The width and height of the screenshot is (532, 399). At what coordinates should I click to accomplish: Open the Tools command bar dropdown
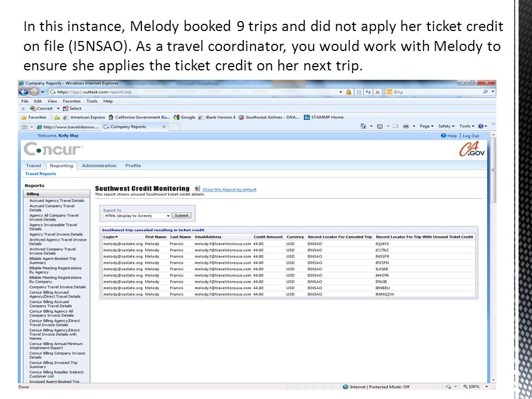click(467, 126)
